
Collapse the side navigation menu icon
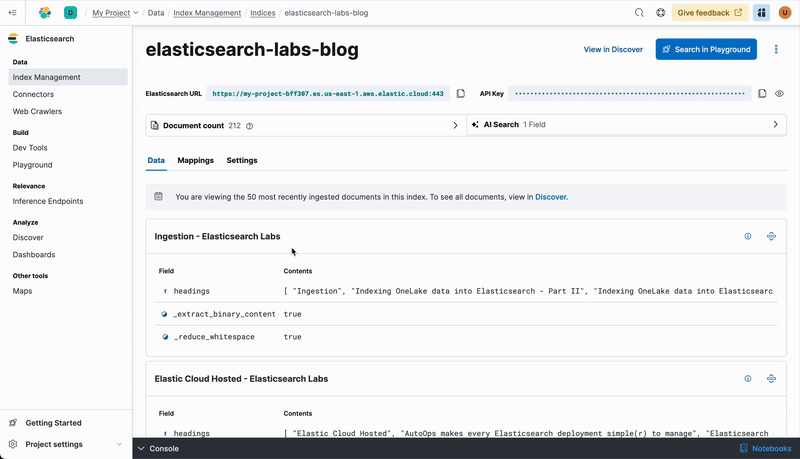click(13, 13)
